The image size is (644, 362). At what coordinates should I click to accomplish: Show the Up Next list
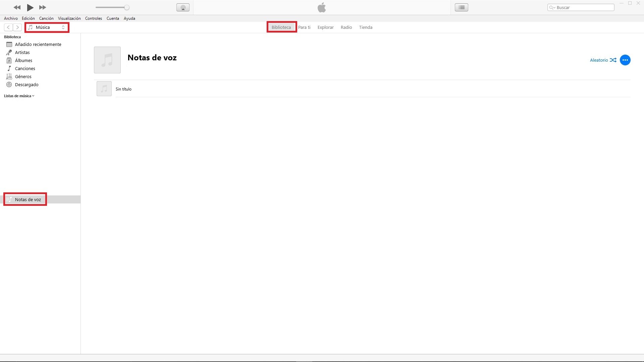tap(462, 7)
